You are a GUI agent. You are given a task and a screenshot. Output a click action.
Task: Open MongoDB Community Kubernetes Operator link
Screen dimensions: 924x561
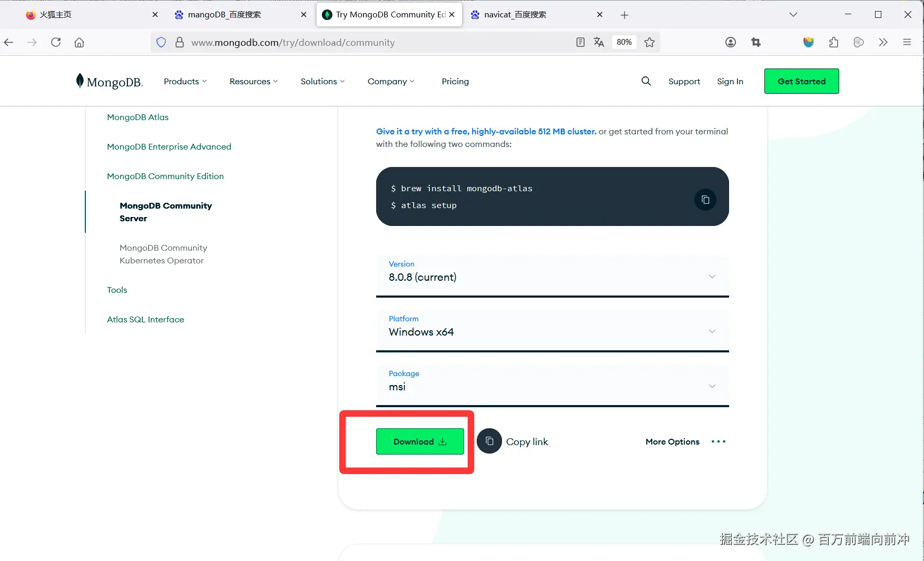[163, 254]
